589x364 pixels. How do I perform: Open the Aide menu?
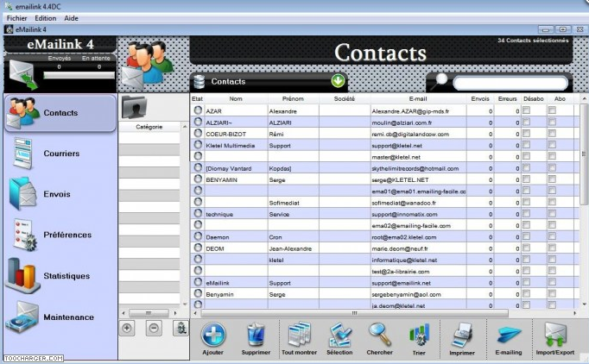[x=71, y=18]
